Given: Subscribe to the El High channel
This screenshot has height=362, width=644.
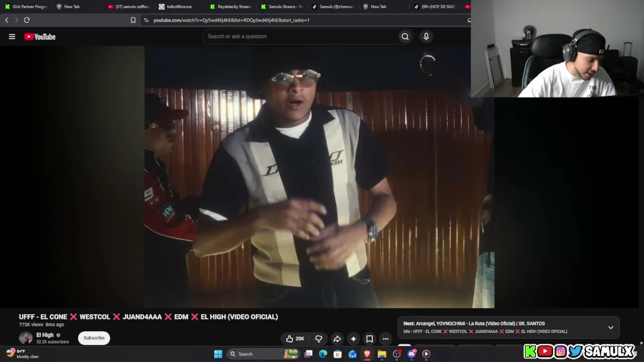Looking at the screenshot, I should point(94,338).
